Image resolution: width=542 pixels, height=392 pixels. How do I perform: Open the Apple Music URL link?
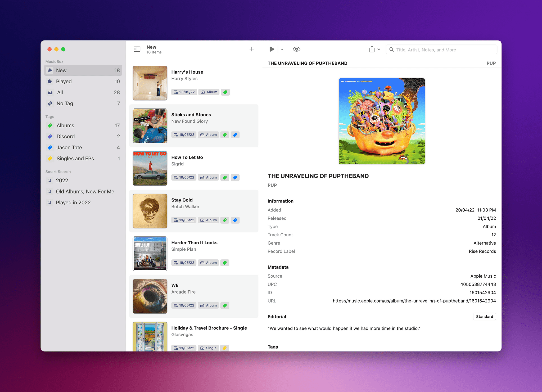tap(414, 301)
